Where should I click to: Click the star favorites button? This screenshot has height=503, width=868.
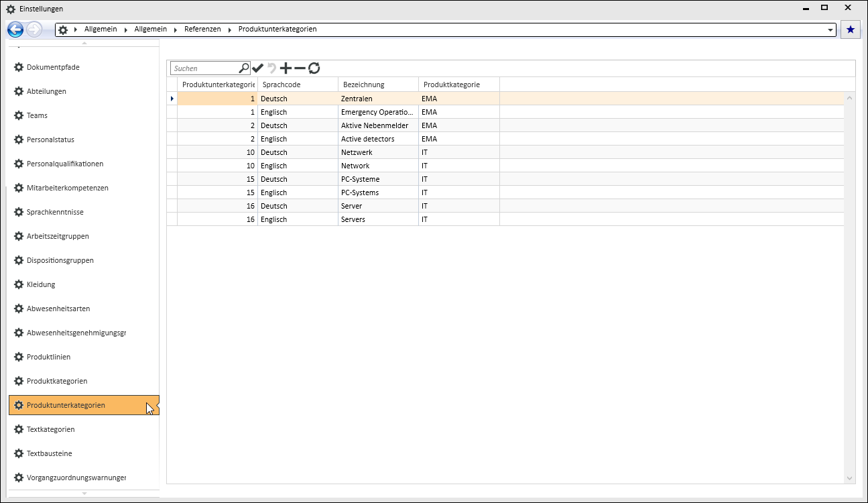click(851, 30)
